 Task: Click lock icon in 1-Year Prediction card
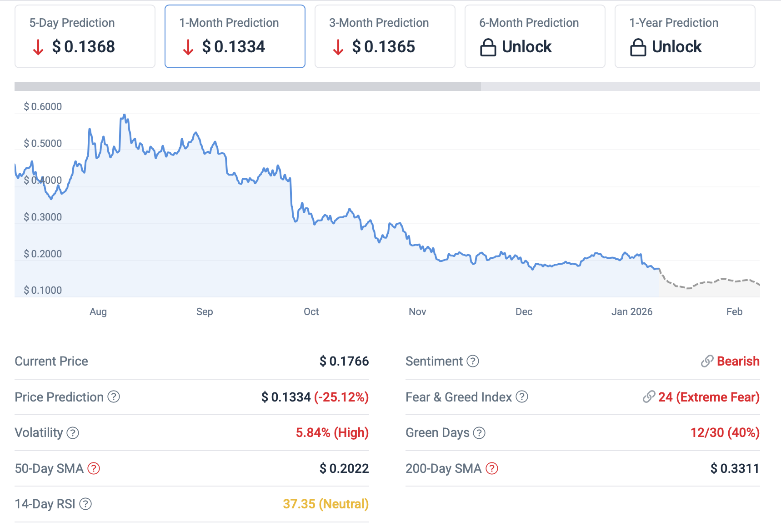click(638, 47)
